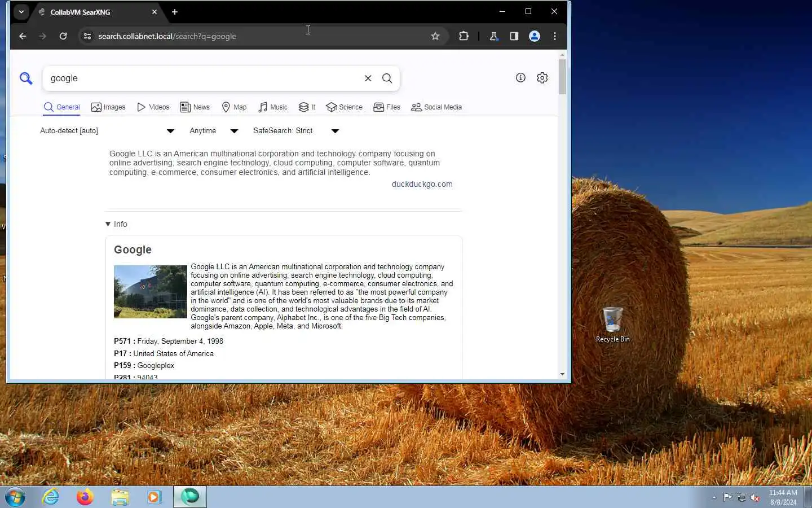View site information icon in address bar
Screen dimensions: 812x508
coord(87,36)
